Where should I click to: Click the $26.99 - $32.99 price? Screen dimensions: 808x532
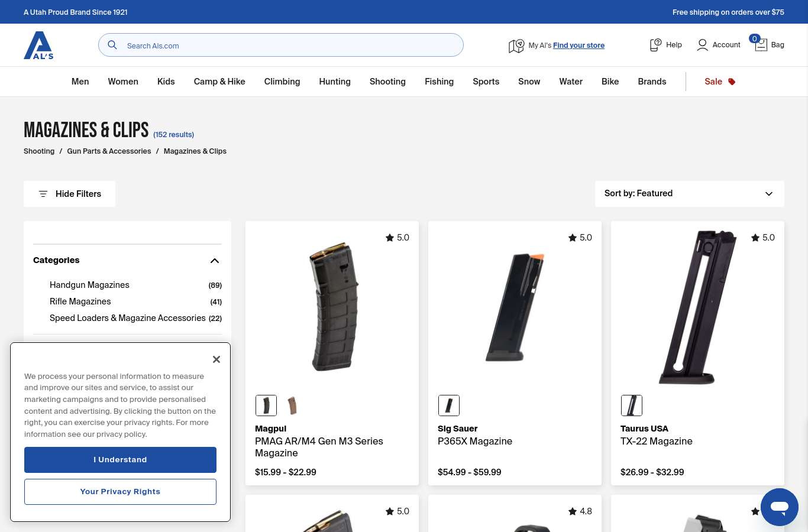(x=652, y=472)
